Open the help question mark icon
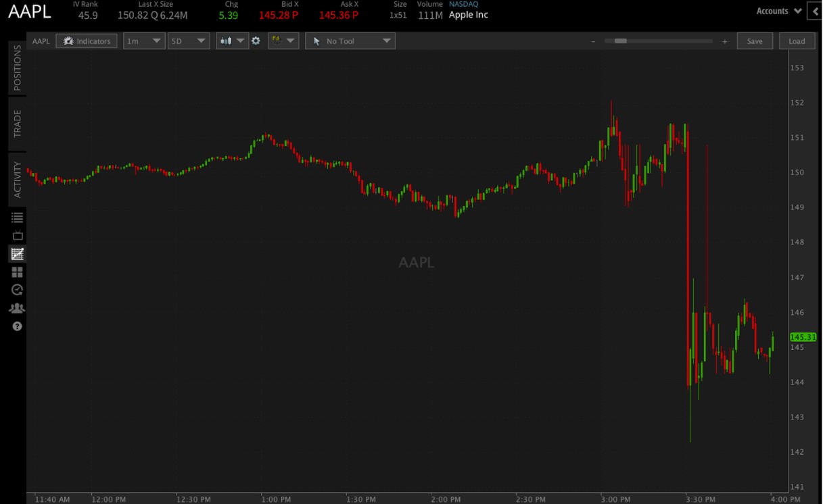 [17, 326]
